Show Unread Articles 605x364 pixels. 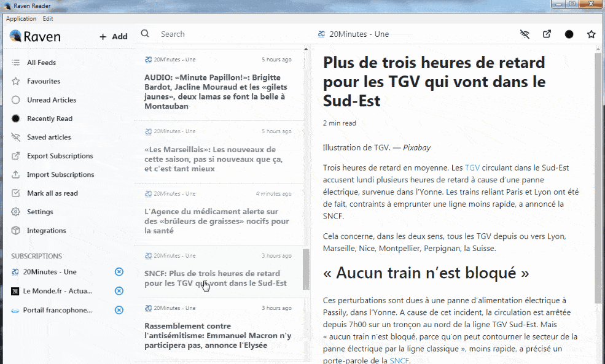tap(52, 100)
